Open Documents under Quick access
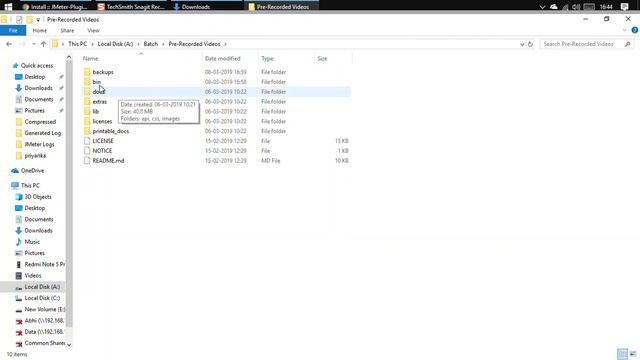Screen dimensions: 640x360 tap(39, 99)
